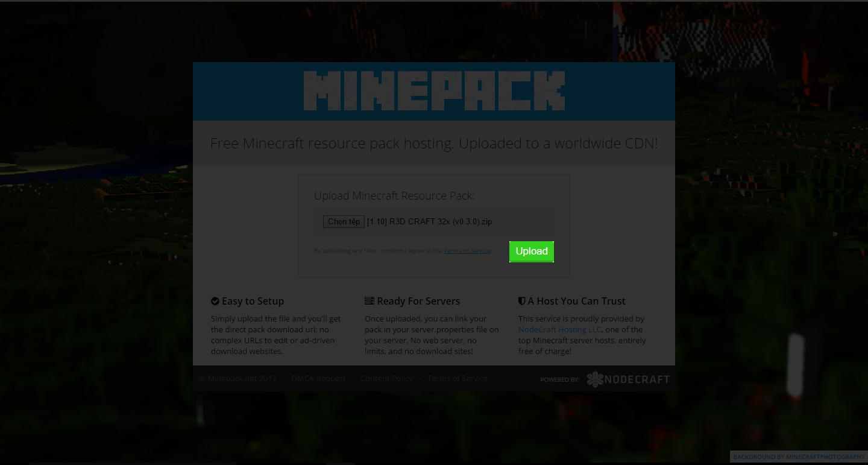Click the server icon beside Ready For Servers

pos(370,301)
